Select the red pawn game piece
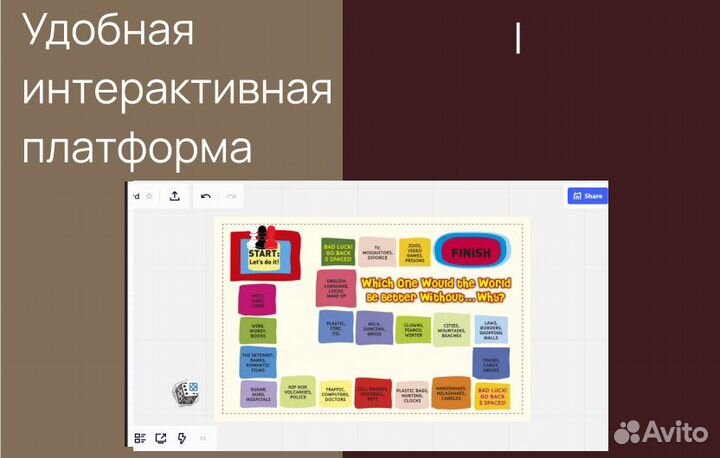This screenshot has height=458, width=720. pyautogui.click(x=271, y=237)
